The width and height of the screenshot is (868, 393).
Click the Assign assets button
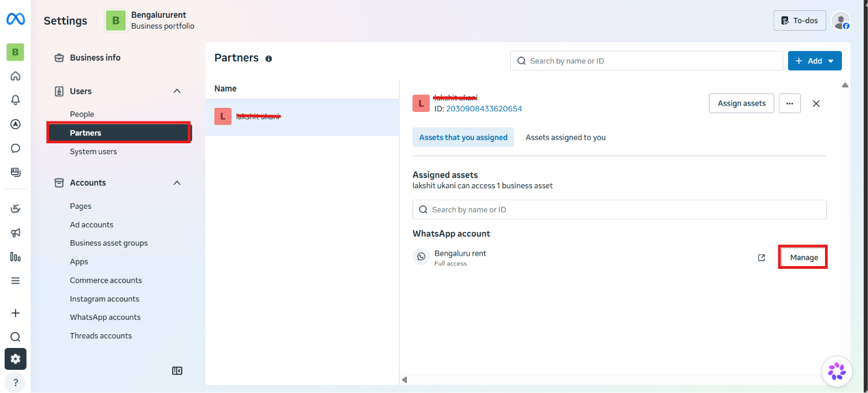(742, 103)
